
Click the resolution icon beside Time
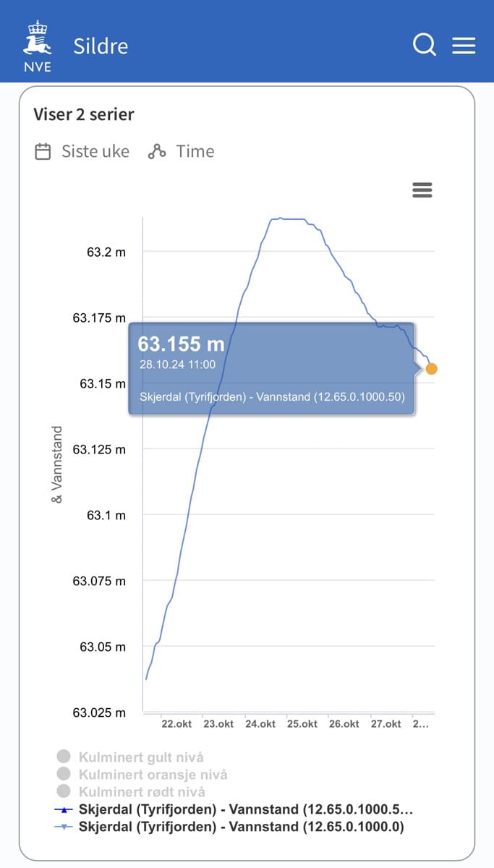point(157,152)
